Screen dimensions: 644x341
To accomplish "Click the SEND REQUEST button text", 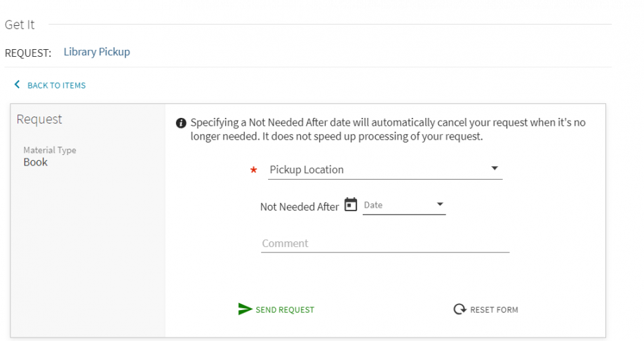I will [285, 309].
